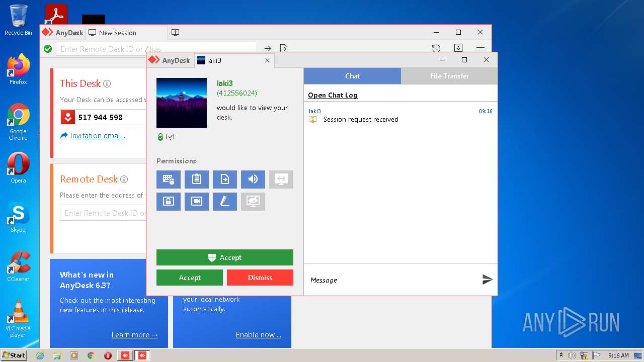Open Skype desktop shortcut
This screenshot has height=362, width=644.
(x=18, y=218)
